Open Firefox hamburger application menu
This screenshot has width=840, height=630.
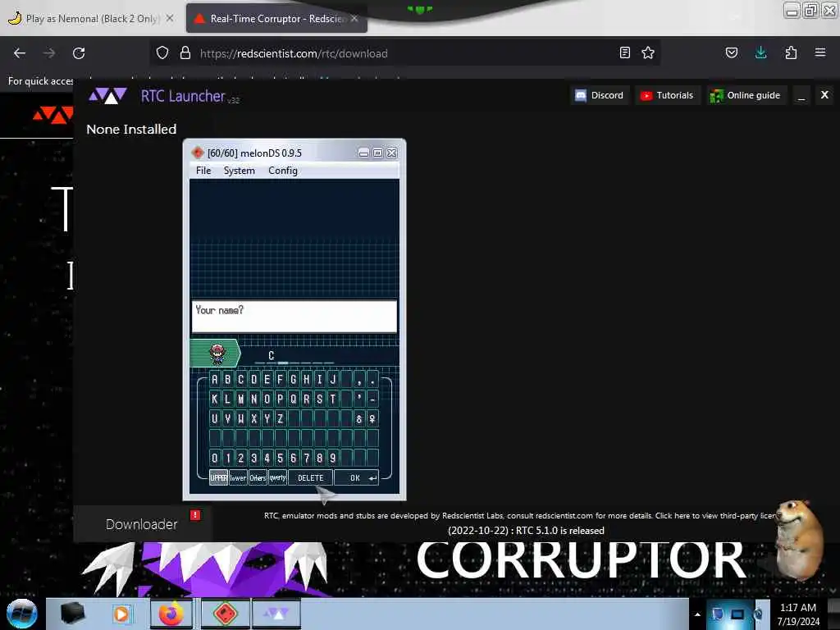820,52
